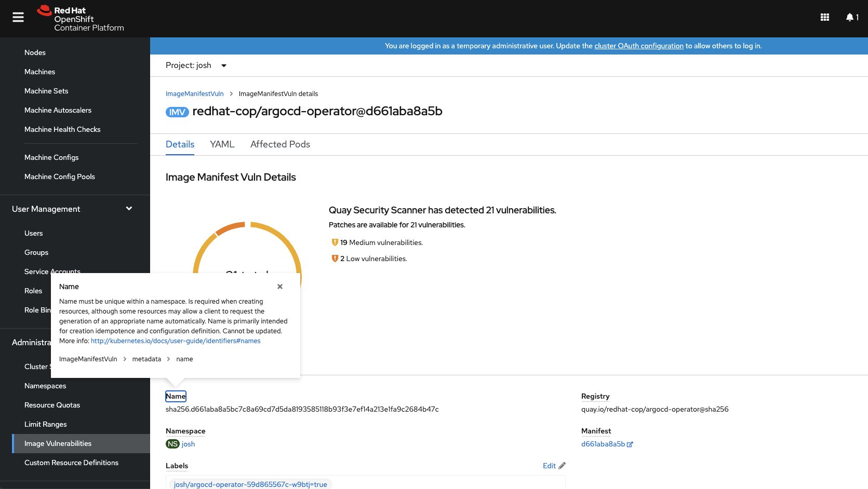Click the ImageManifestVuln breadcrumb link
The image size is (868, 489).
point(194,94)
